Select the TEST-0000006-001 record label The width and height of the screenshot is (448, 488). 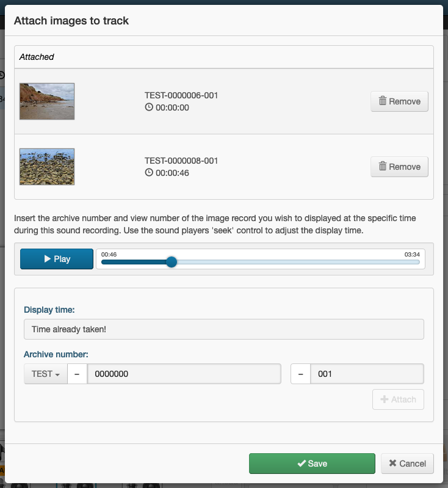pos(181,95)
